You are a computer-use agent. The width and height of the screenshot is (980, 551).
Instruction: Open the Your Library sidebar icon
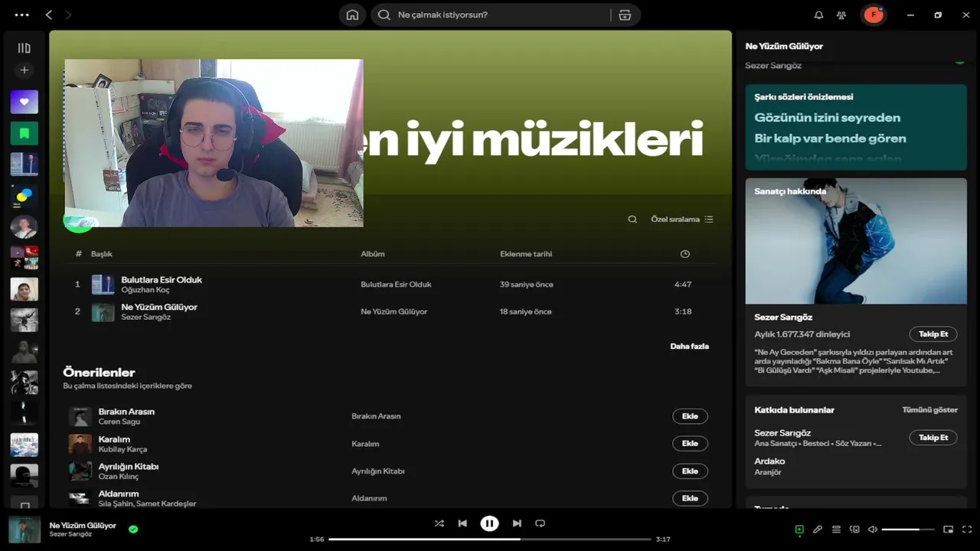pyautogui.click(x=24, y=48)
